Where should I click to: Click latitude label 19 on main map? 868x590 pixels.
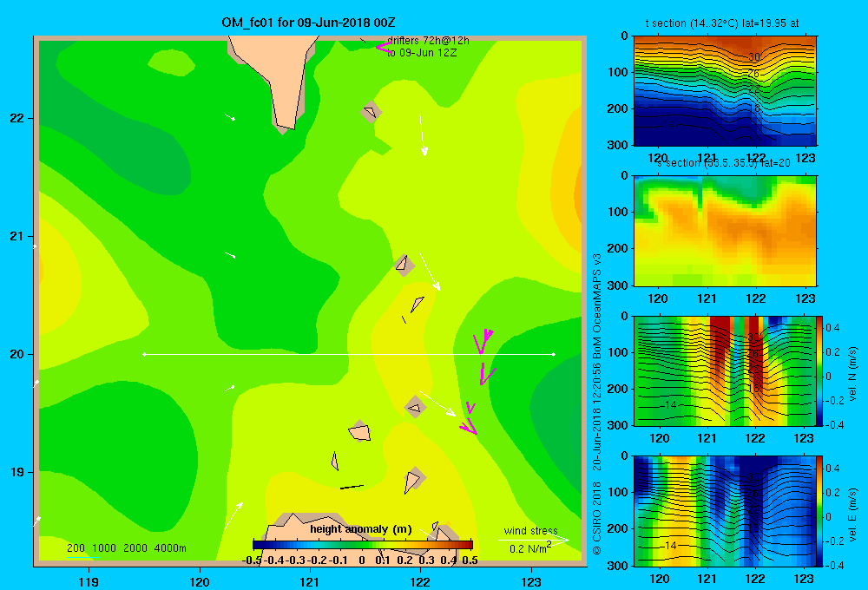pyautogui.click(x=17, y=472)
